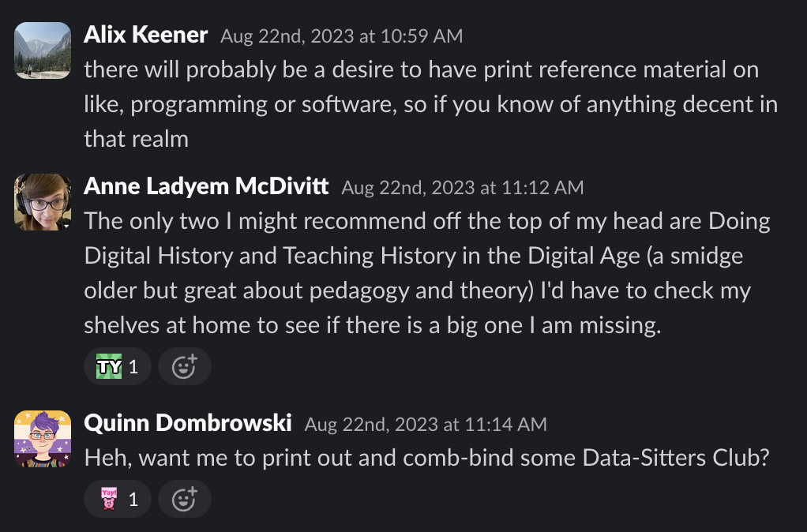Click the green TY emoji
Image resolution: width=807 pixels, height=532 pixels.
109,365
